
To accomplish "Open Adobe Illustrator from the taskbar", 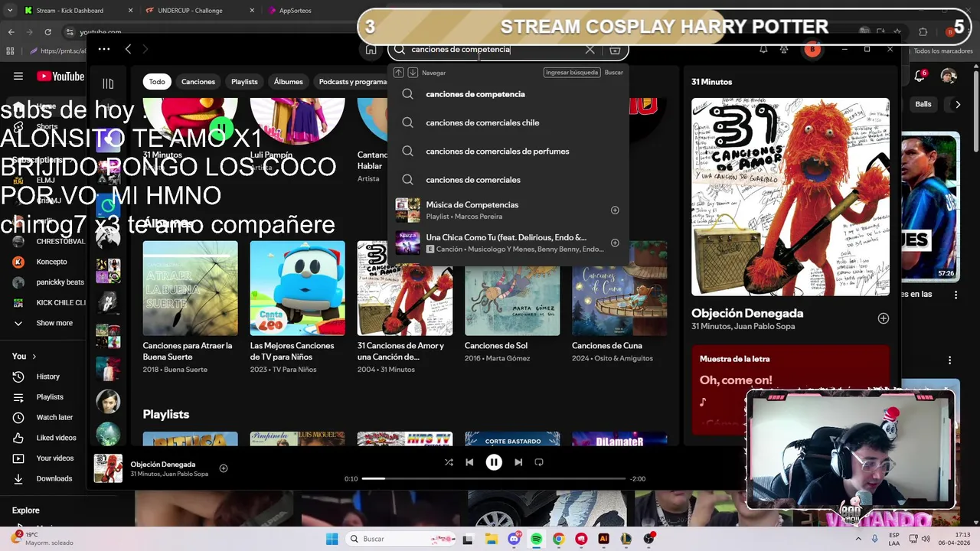I will (603, 539).
